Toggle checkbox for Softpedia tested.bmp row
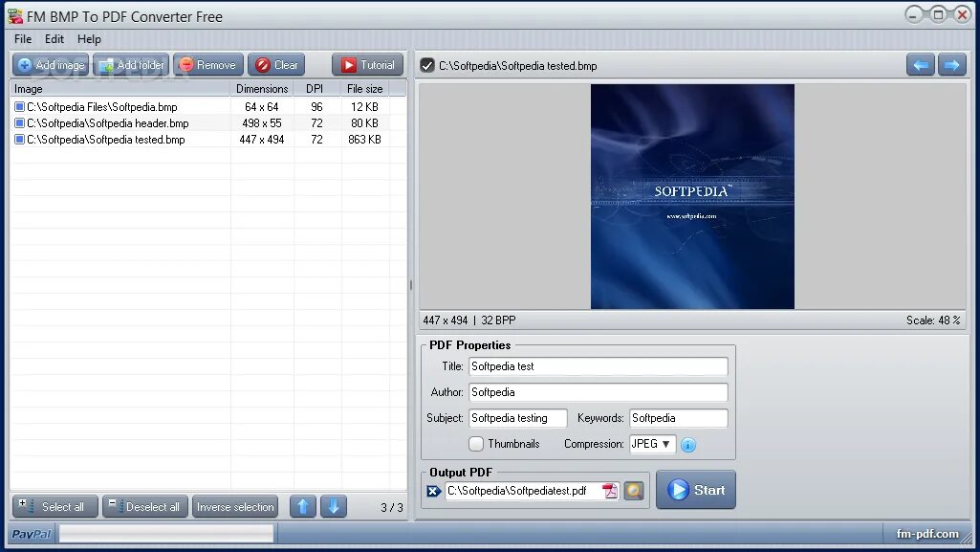The width and height of the screenshot is (980, 552). pos(19,140)
